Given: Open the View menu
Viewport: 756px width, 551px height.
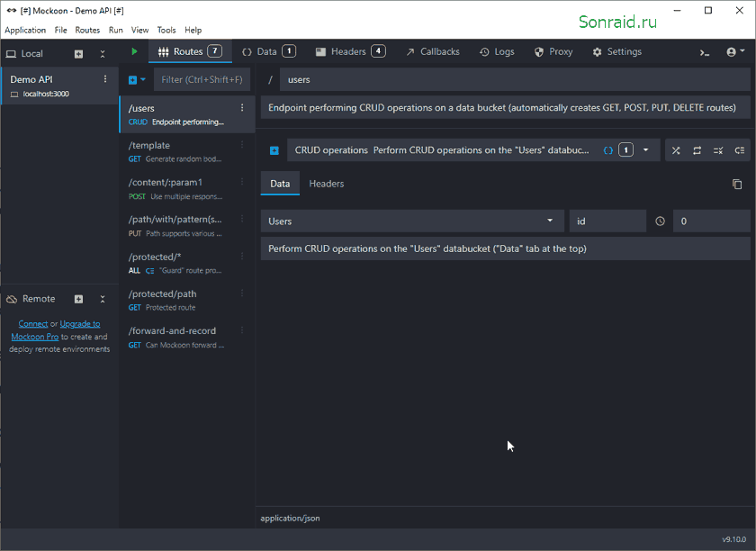Looking at the screenshot, I should (139, 30).
